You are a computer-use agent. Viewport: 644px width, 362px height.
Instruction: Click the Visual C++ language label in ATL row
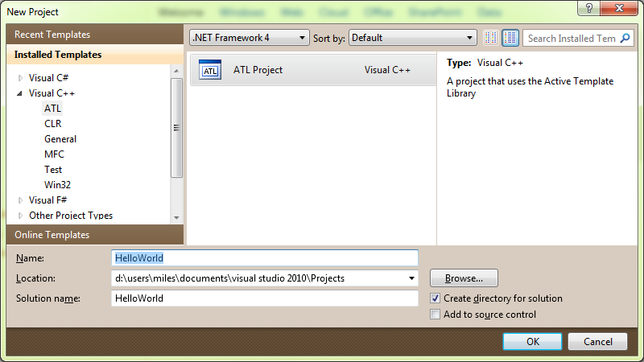coord(387,70)
